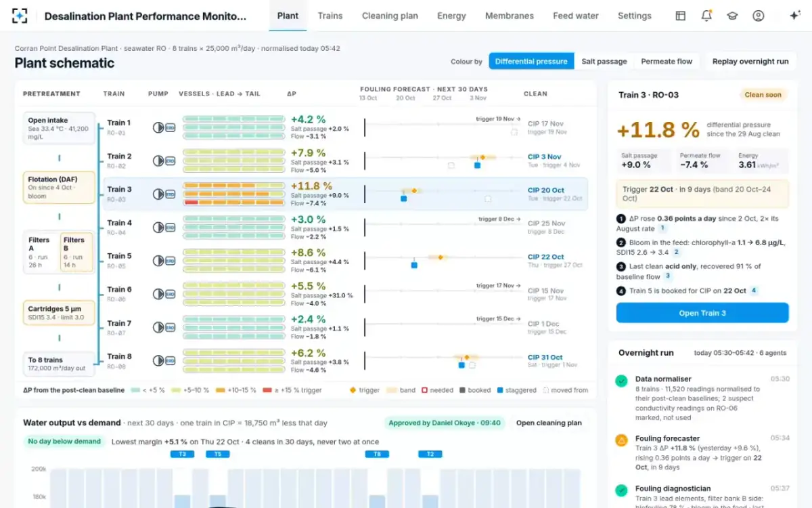Screen dimensions: 812x508
Task: Click the Train 3 ERD icon
Action: 170,194
